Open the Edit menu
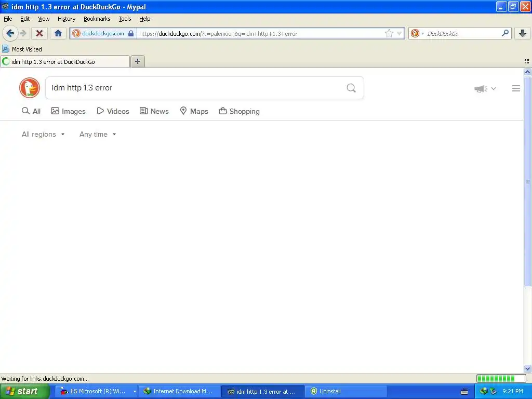The image size is (532, 399). click(x=25, y=19)
